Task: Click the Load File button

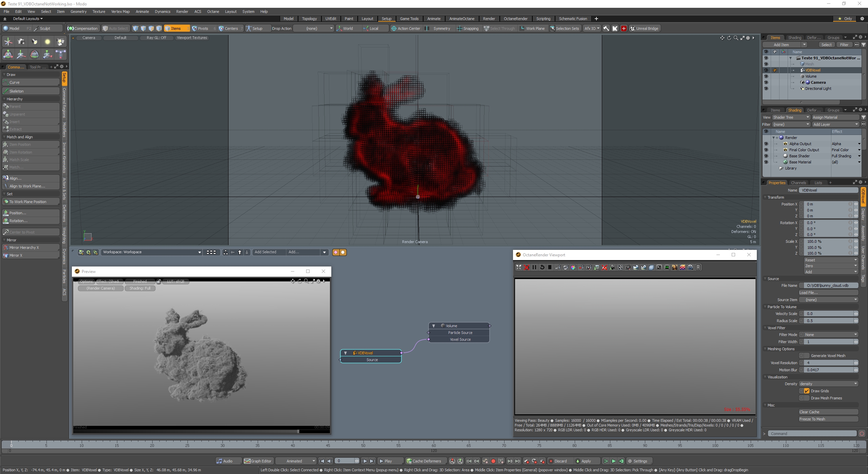Action: pyautogui.click(x=828, y=293)
